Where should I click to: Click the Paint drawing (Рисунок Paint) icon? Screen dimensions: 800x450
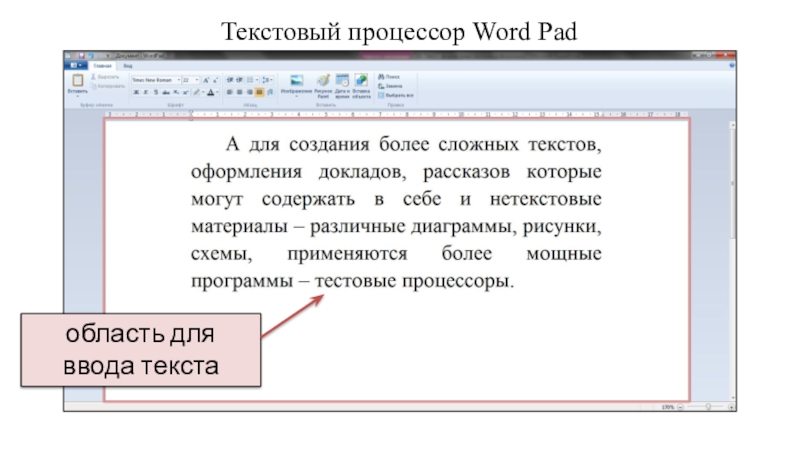point(323,80)
